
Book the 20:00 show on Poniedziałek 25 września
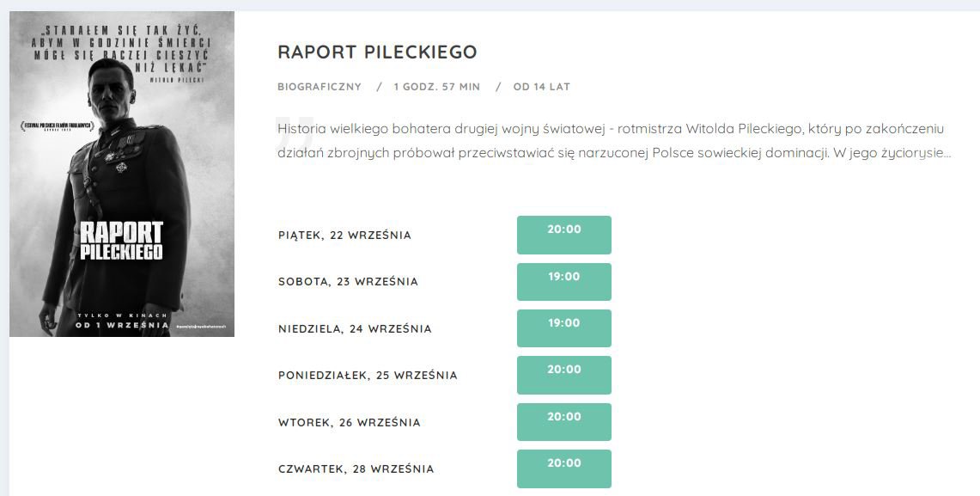point(563,375)
